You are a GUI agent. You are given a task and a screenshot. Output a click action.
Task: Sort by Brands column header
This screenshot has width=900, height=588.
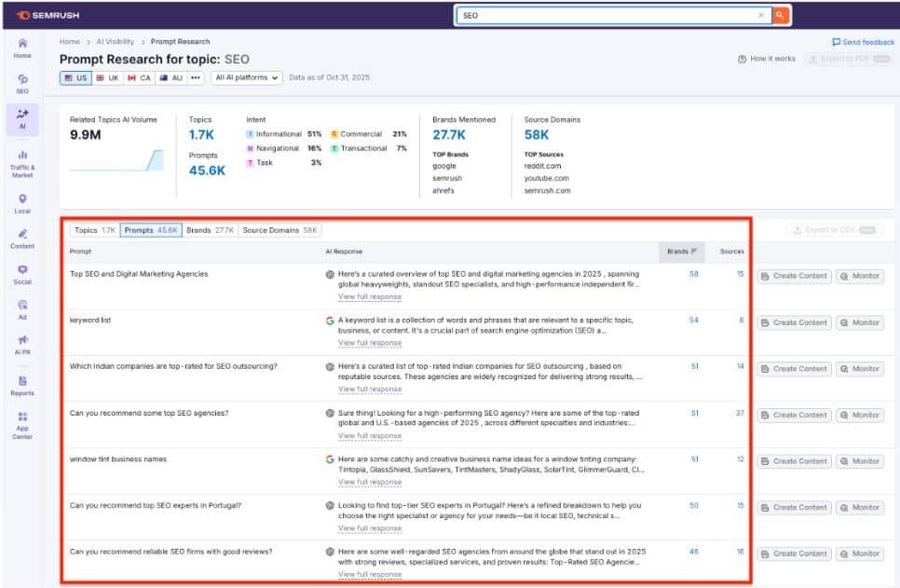pos(681,252)
